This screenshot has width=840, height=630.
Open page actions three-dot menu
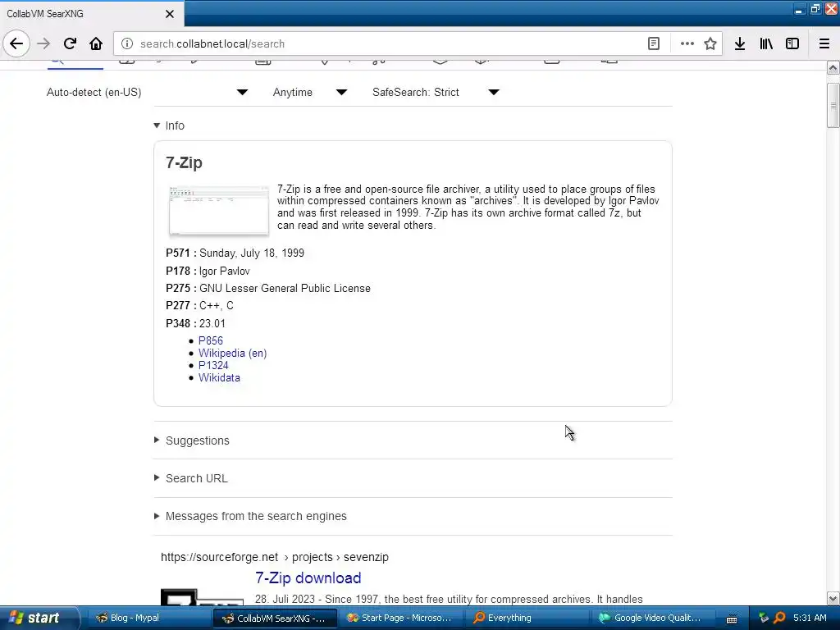[687, 43]
